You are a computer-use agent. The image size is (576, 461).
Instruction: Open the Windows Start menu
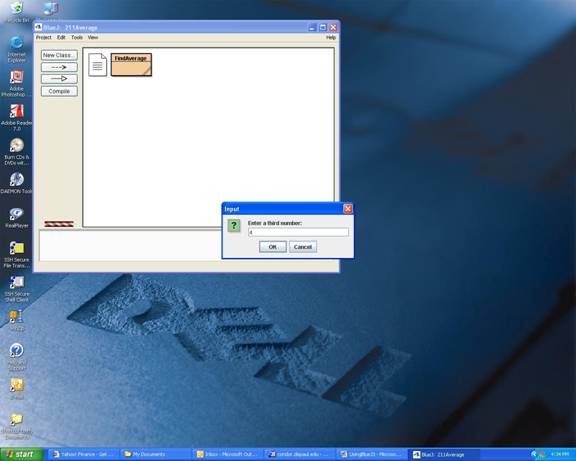point(22,454)
